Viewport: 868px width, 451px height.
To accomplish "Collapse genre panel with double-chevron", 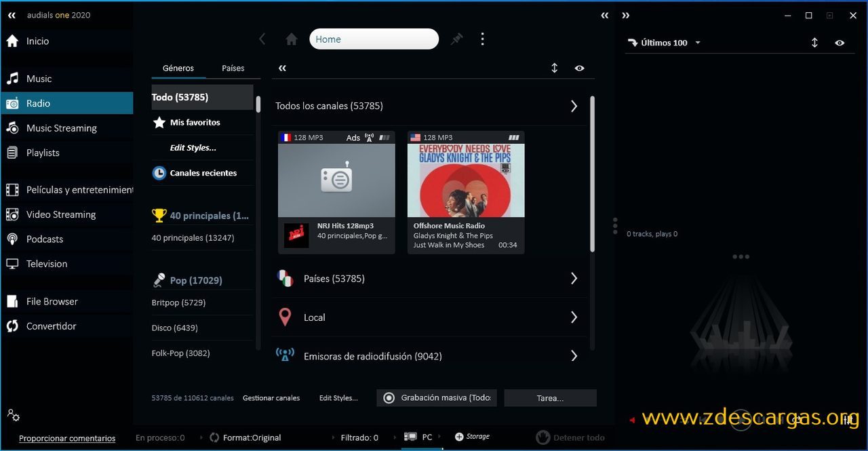I will pyautogui.click(x=283, y=68).
